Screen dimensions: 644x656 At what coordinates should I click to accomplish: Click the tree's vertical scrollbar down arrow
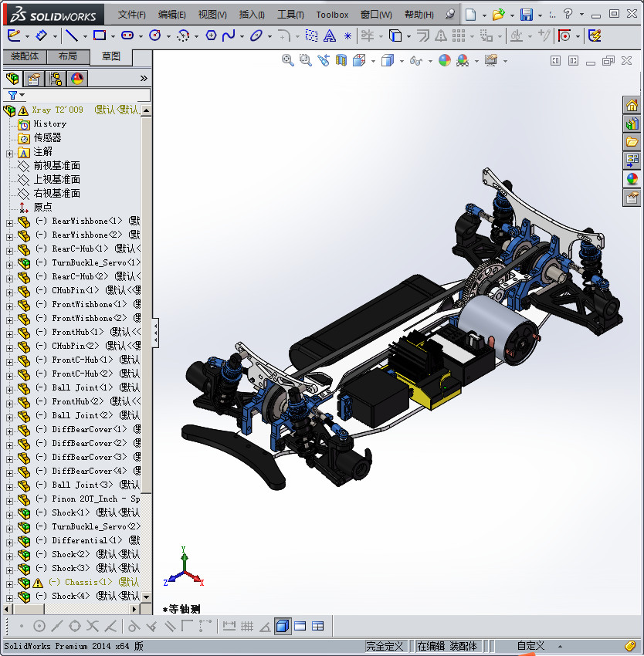point(146,597)
